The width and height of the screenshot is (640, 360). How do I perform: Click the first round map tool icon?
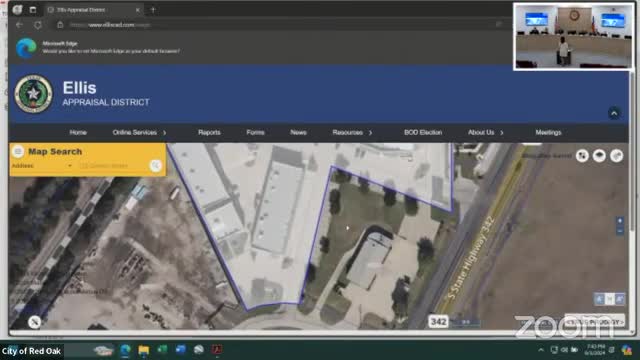tap(582, 156)
